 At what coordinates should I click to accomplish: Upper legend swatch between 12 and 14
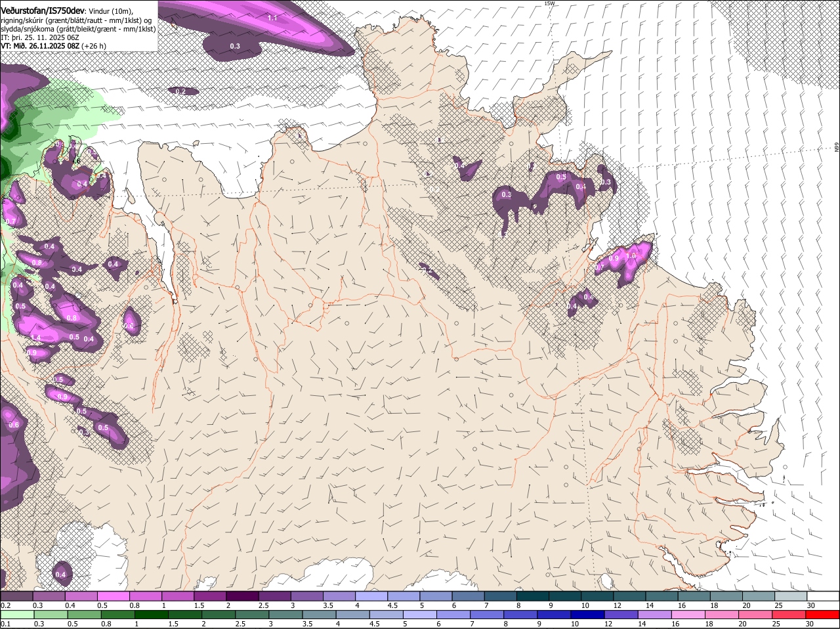629,596
